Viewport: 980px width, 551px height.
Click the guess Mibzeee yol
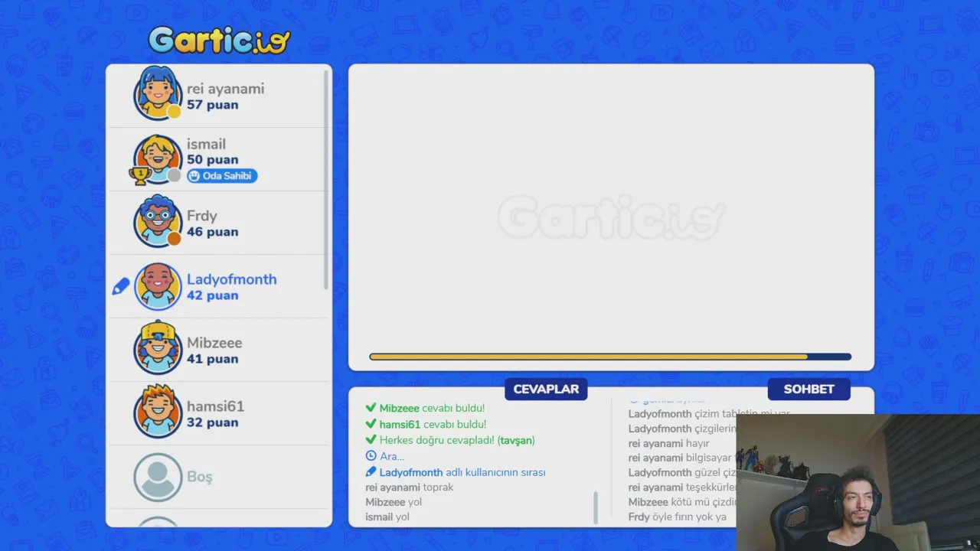[x=394, y=502]
